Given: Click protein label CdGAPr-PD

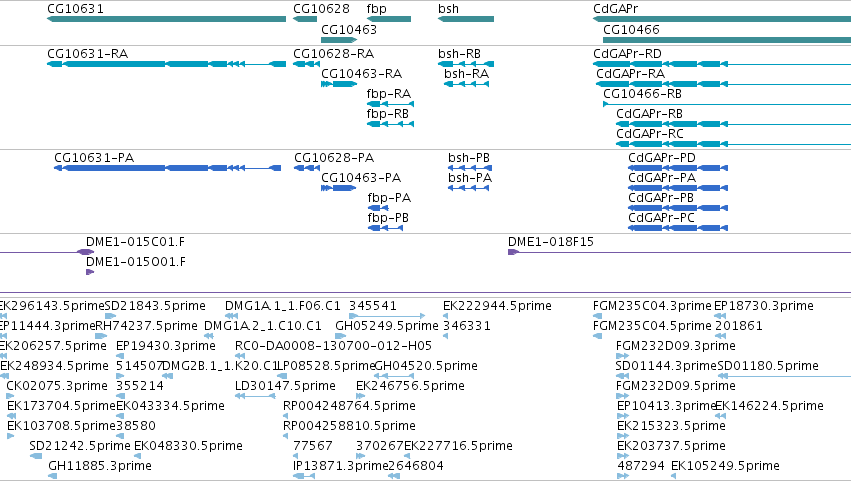Looking at the screenshot, I should (662, 158).
